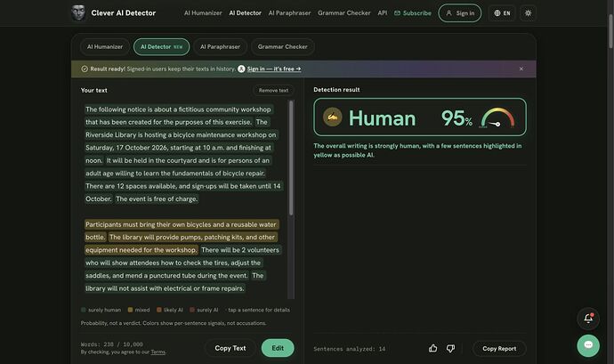Open Grammar Checker in the top navigation
The height and width of the screenshot is (364, 614).
(343, 13)
